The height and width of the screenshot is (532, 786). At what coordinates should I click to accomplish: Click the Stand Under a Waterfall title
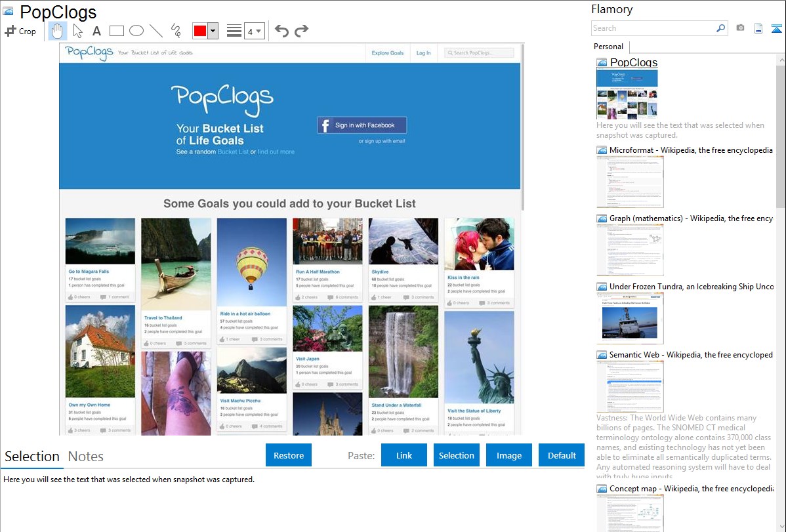[396, 405]
